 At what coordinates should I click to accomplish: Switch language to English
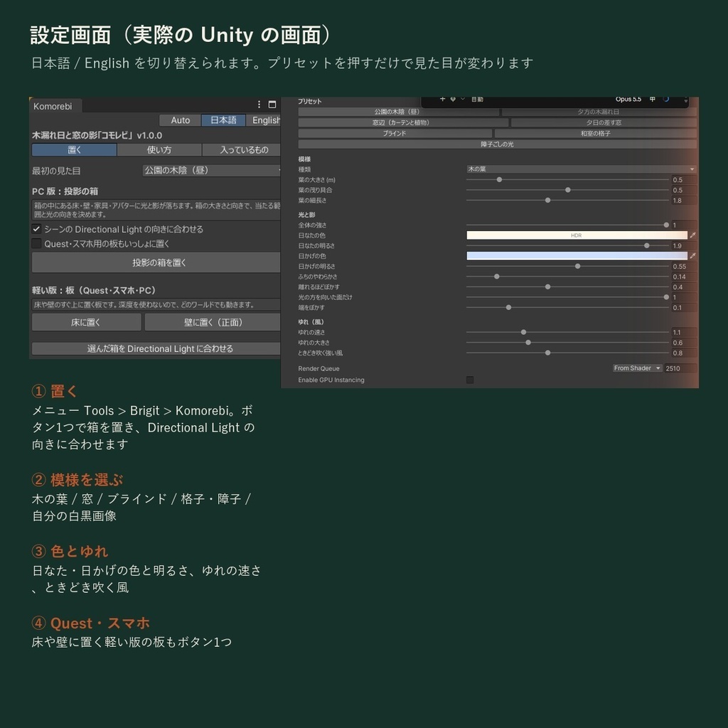coord(264,120)
